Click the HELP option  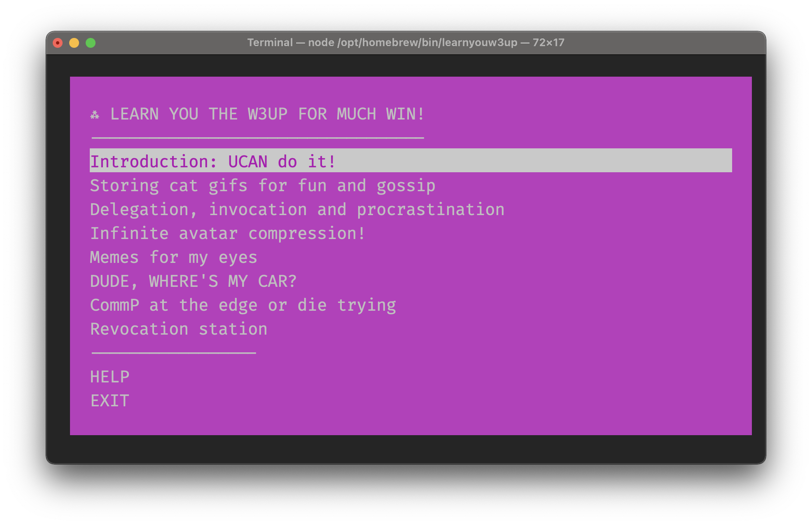[x=110, y=376]
